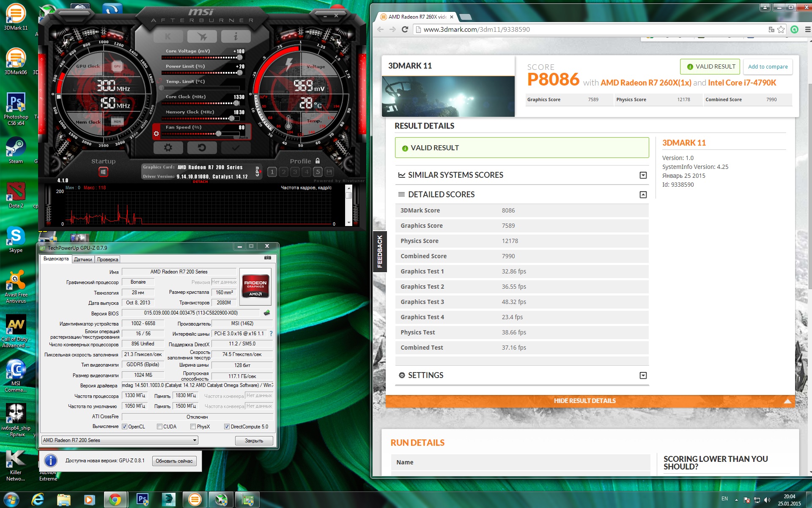
Task: Open the AMD Radeon R7 200 Series dropdown
Action: tap(120, 440)
